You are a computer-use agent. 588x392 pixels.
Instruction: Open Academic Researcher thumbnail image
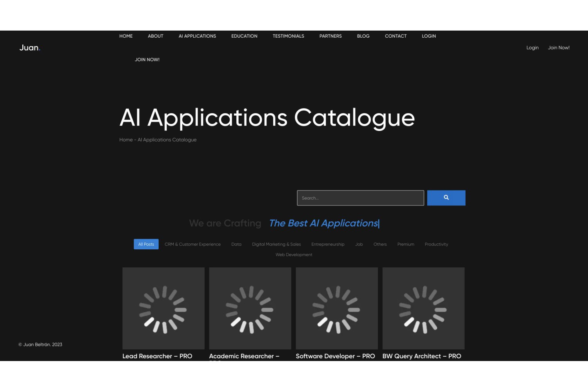pos(250,309)
